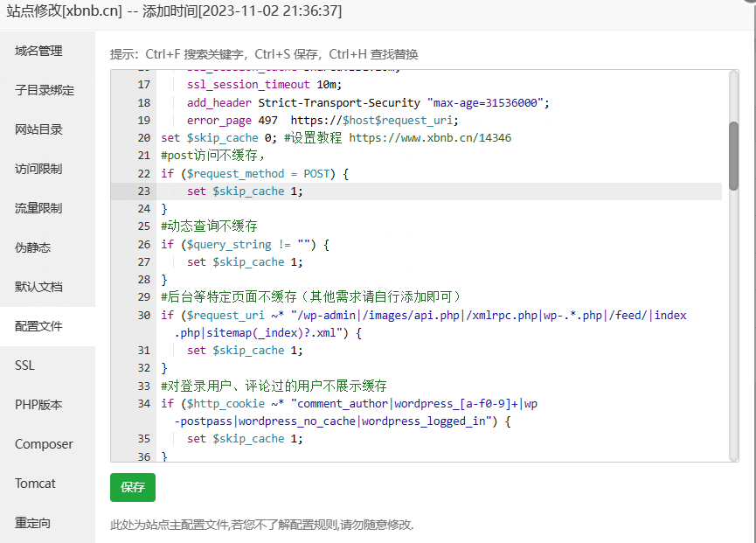This screenshot has width=756, height=543.
Task: Click the green 保存 button
Action: coord(132,487)
